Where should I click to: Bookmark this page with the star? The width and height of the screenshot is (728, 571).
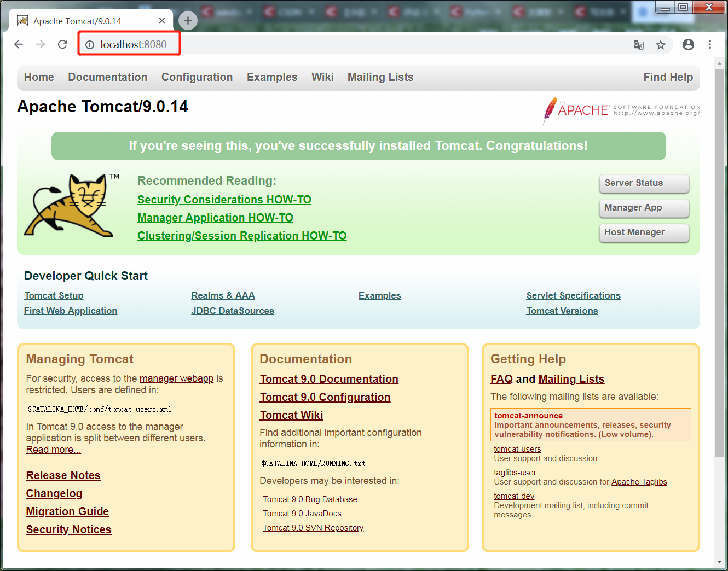coord(661,45)
